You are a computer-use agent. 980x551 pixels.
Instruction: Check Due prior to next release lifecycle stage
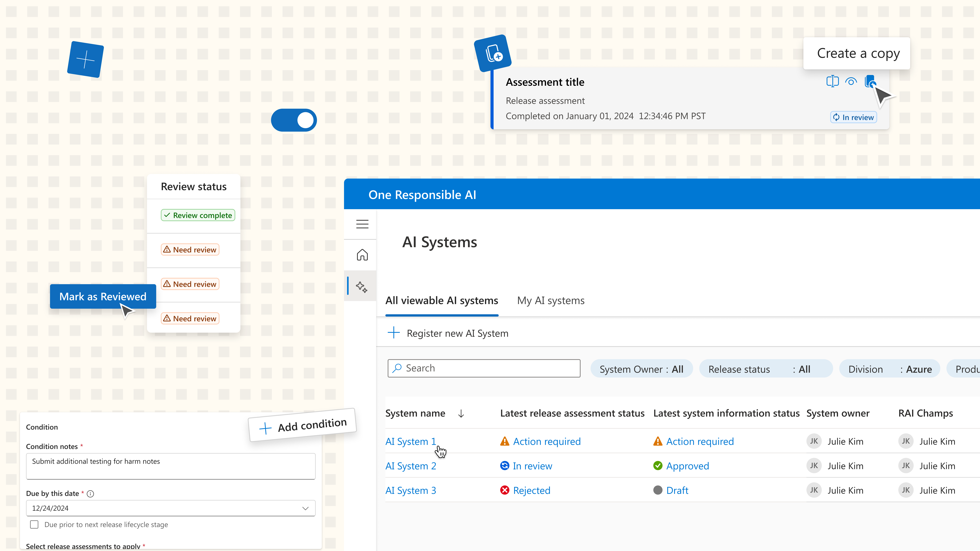(34, 524)
